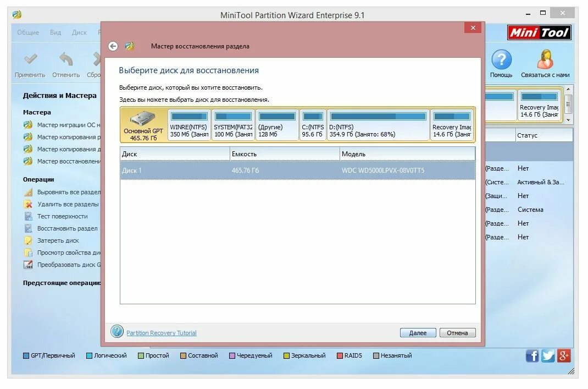This screenshot has width=588, height=389.
Task: Click the MiniTool logo
Action: pos(539,32)
